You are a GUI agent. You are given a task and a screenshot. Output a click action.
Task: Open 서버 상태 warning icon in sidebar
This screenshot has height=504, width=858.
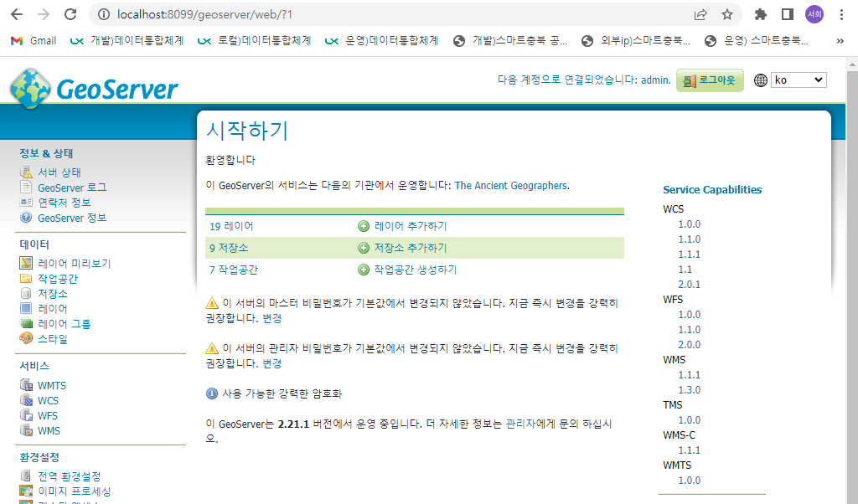pyautogui.click(x=26, y=172)
